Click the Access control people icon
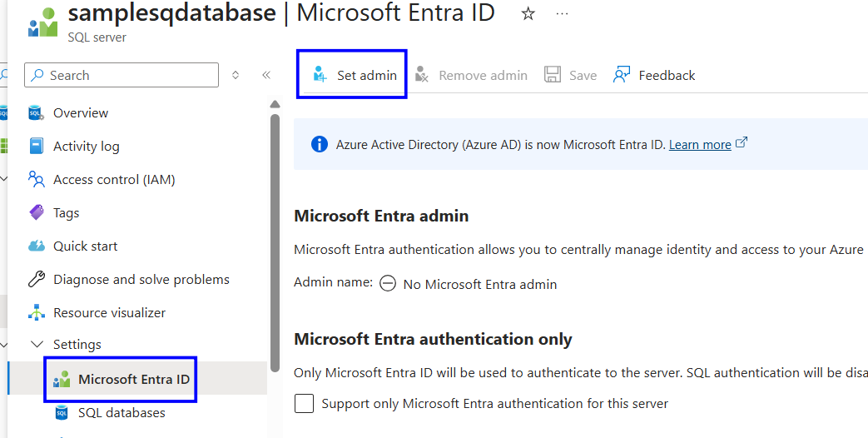868x438 pixels. tap(36, 179)
